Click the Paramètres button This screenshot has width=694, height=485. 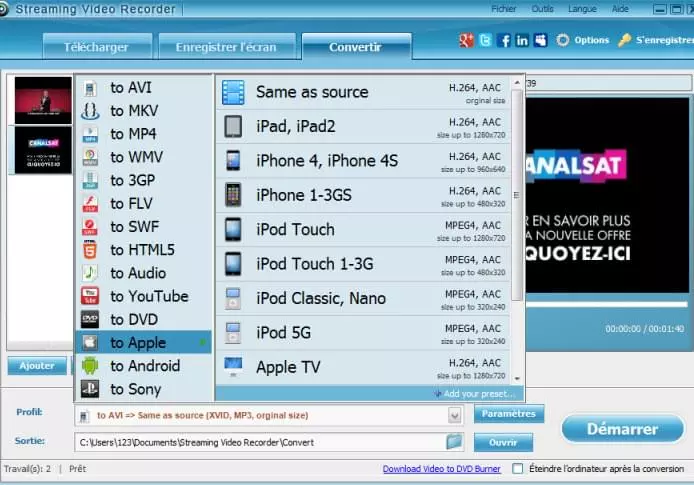click(x=509, y=414)
